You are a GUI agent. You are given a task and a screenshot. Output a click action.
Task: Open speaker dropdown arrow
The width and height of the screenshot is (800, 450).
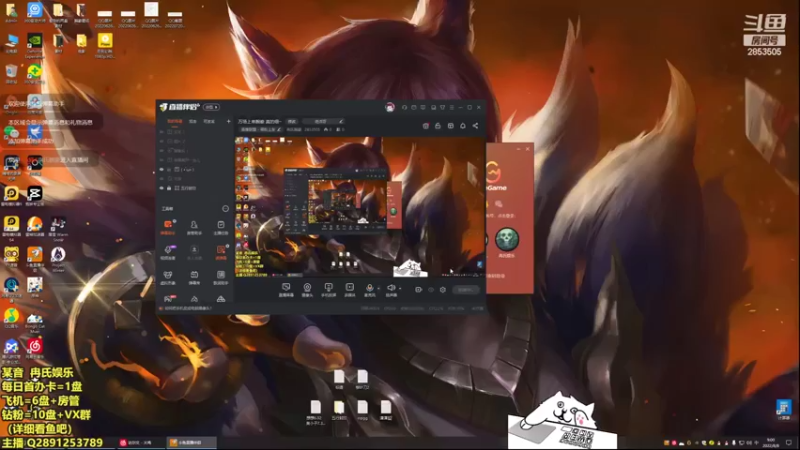click(x=399, y=288)
